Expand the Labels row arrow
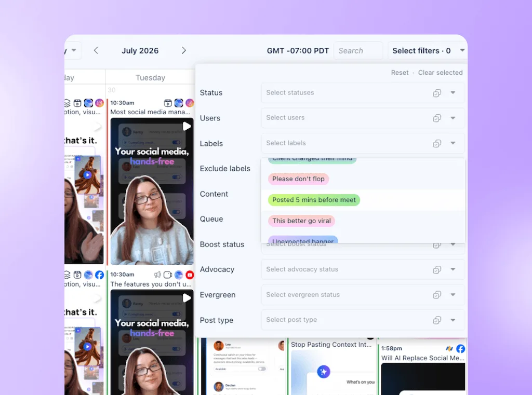The height and width of the screenshot is (395, 532). [x=453, y=143]
